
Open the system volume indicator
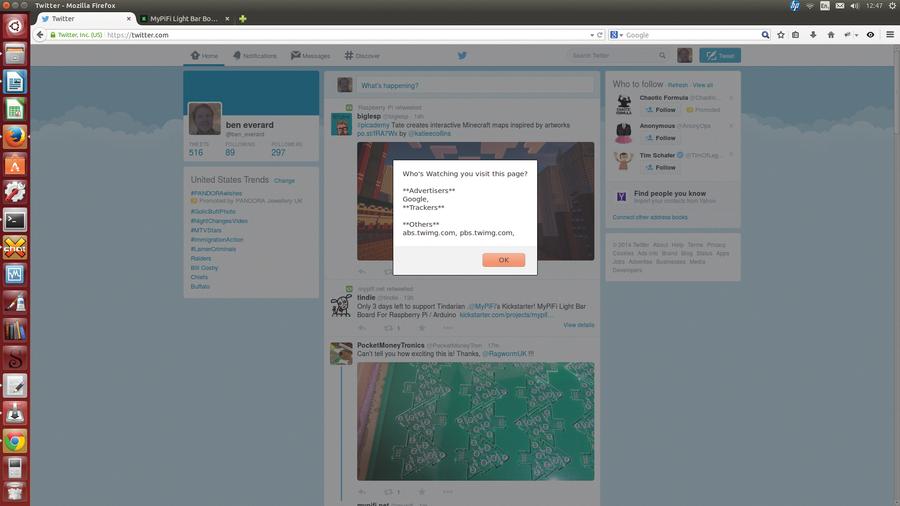click(x=855, y=6)
